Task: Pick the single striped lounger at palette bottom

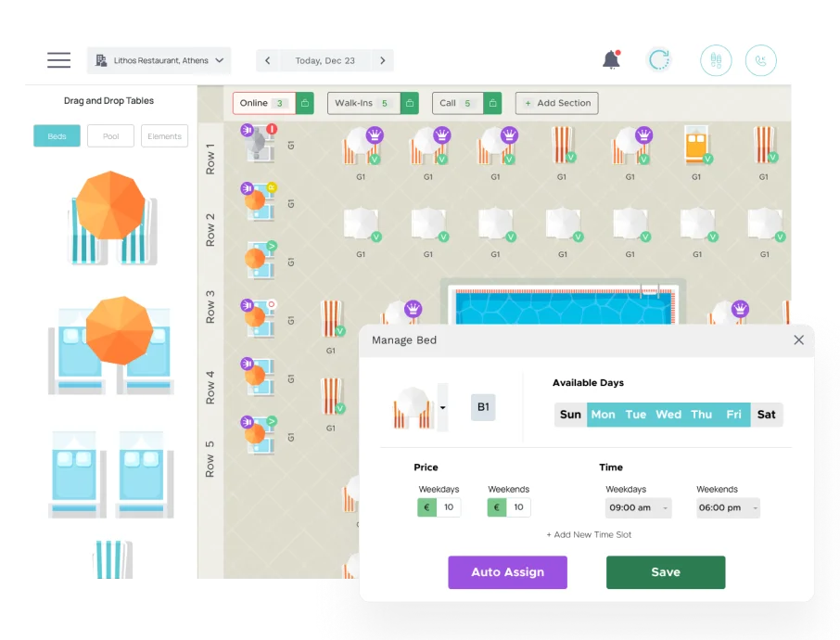Action: 112,559
